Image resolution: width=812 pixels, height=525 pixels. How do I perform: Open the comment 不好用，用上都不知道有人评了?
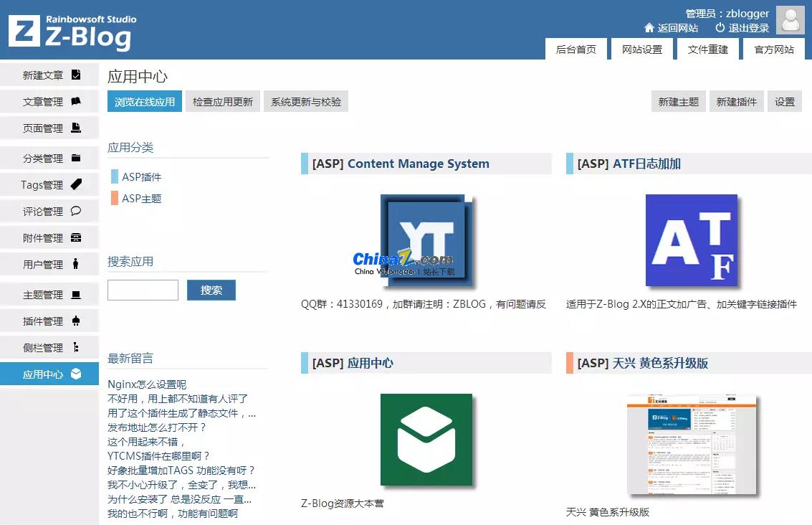coord(178,399)
